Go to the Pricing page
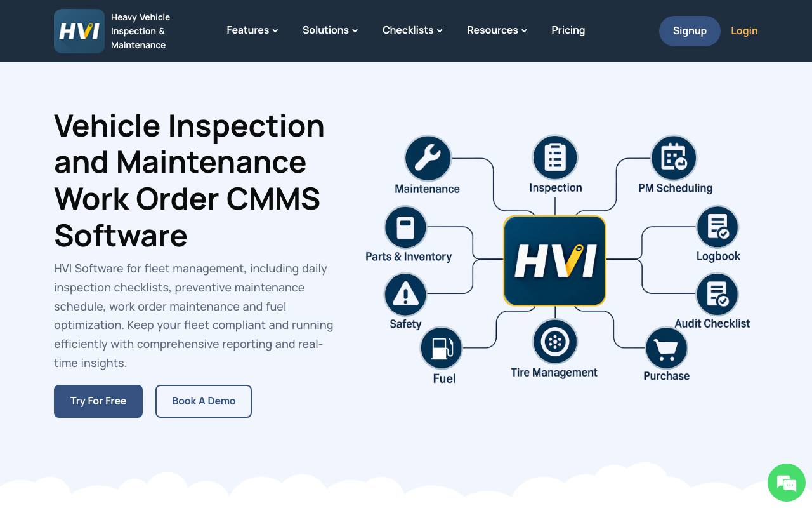Screen dimensions: 812x508 [568, 30]
